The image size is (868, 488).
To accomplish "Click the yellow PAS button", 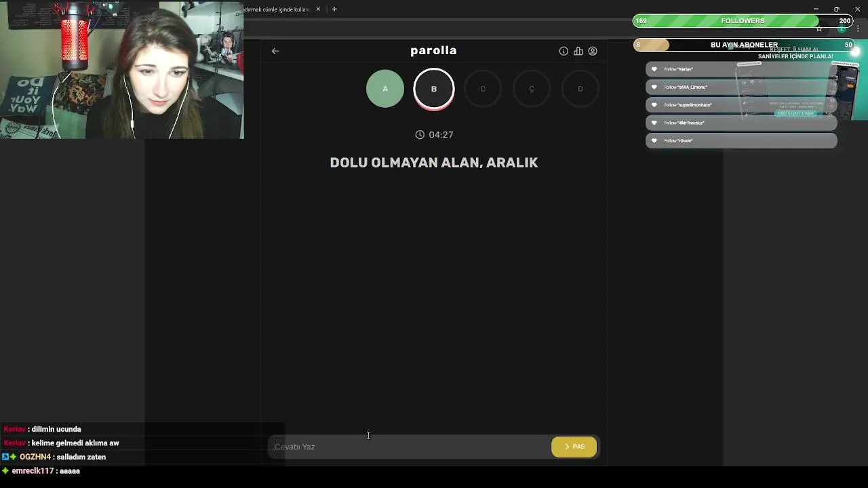I will point(574,447).
